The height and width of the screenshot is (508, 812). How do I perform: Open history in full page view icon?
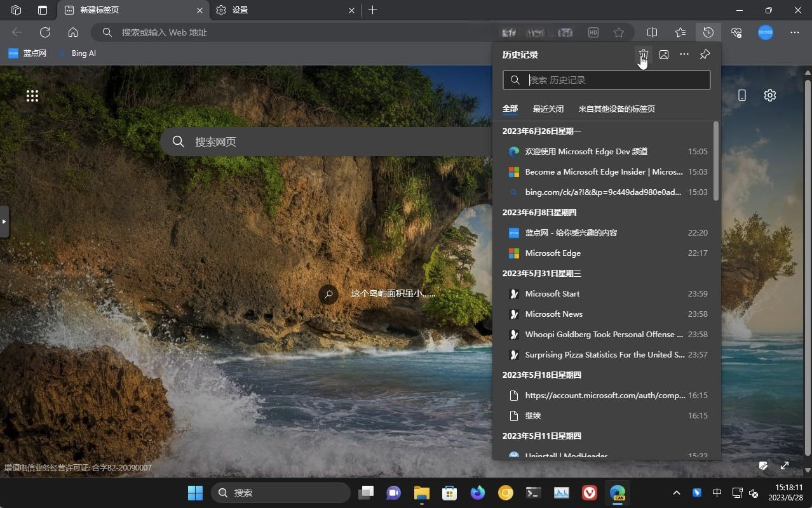(x=664, y=55)
